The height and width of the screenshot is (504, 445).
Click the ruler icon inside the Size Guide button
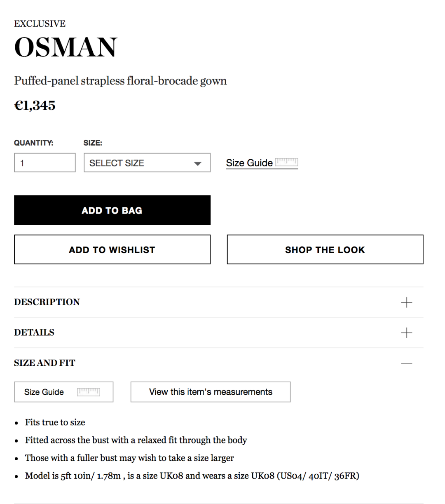coord(89,391)
